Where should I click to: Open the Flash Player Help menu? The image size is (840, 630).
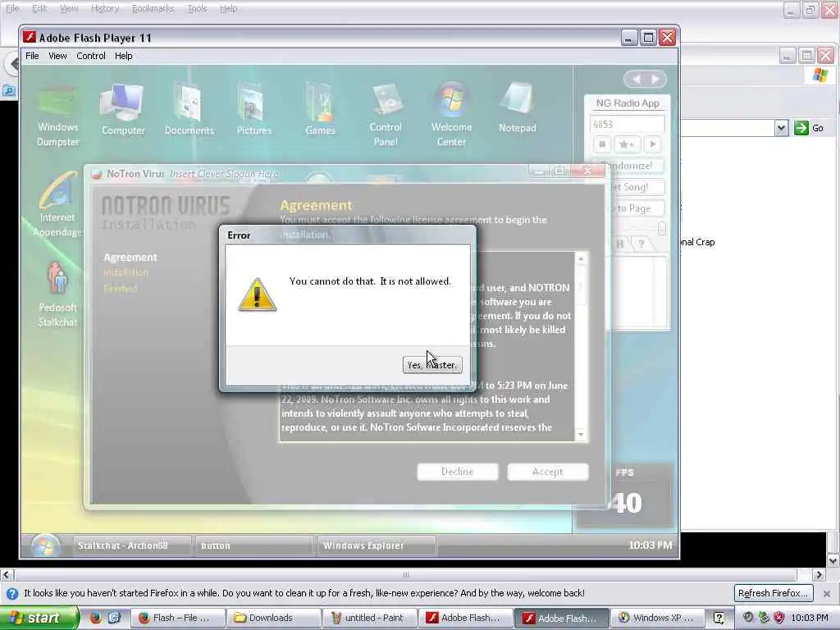coord(123,56)
